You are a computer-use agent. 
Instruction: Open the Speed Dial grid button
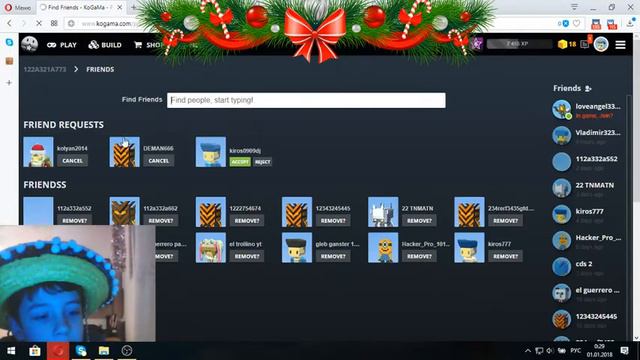click(54, 24)
